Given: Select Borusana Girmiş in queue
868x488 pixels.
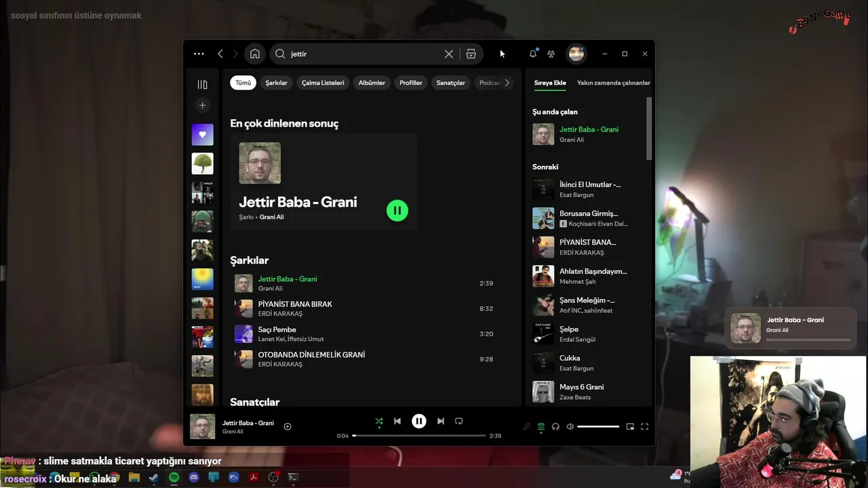Looking at the screenshot, I should pos(587,218).
